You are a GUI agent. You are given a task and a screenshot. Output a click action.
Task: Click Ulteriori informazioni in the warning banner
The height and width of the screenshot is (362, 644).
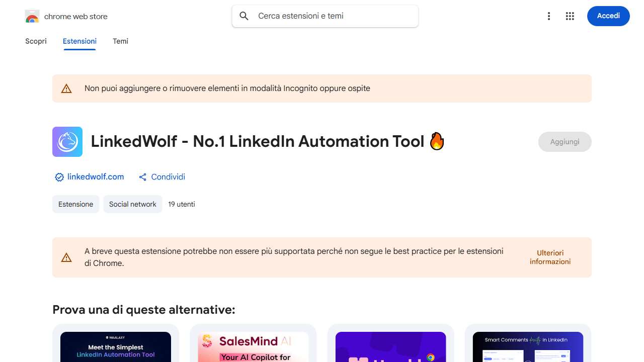[549, 257]
